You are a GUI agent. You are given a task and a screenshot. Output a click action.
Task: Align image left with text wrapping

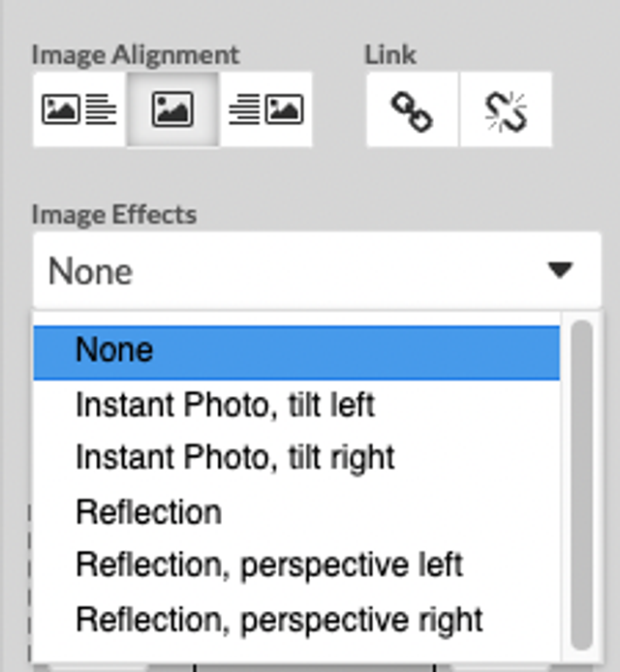click(x=79, y=109)
